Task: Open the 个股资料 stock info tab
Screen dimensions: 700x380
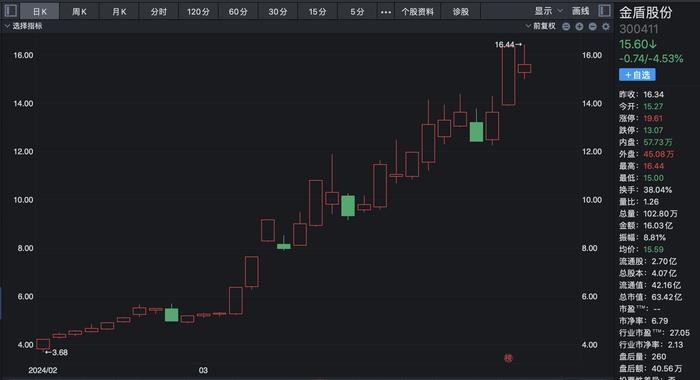Action: [417, 12]
